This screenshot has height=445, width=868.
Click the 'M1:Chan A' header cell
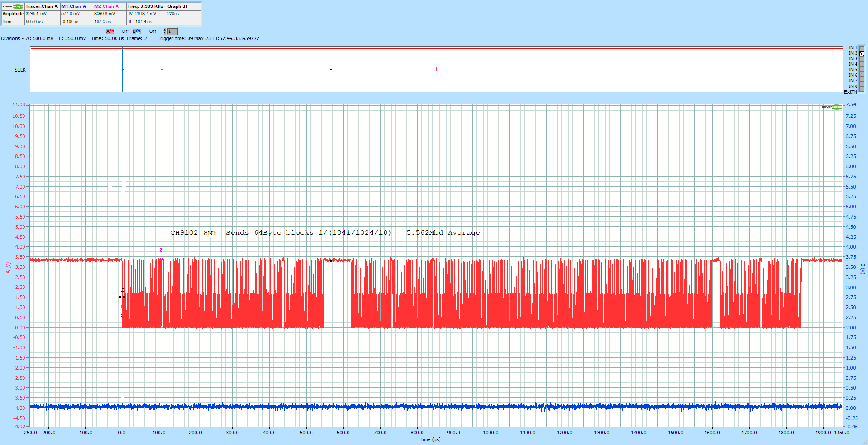(77, 6)
